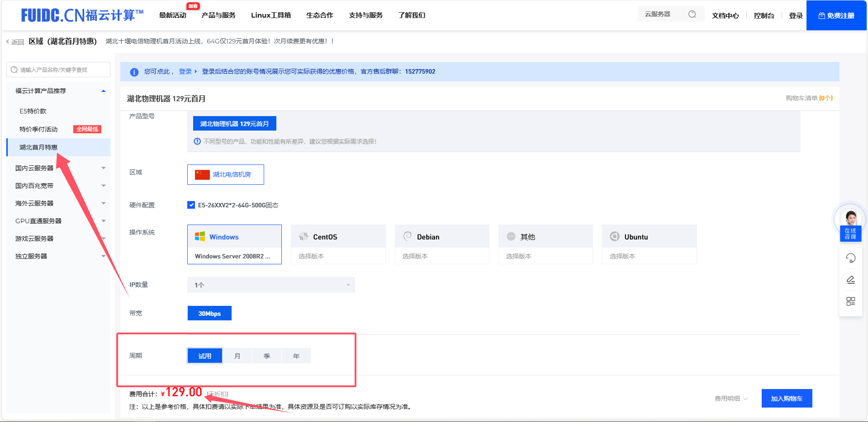Choose the CentOS operating system option
Image resolution: width=868 pixels, height=422 pixels.
(338, 244)
